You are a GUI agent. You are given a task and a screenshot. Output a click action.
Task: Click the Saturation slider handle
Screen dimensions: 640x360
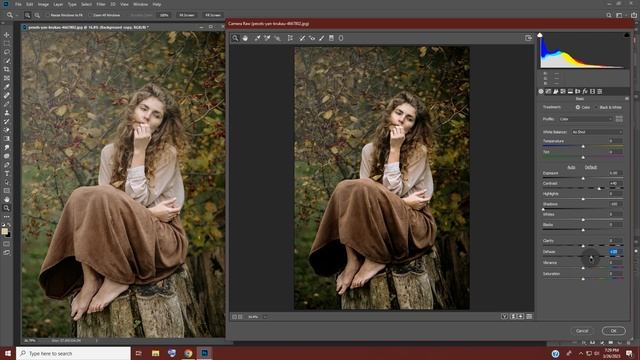[x=583, y=279]
